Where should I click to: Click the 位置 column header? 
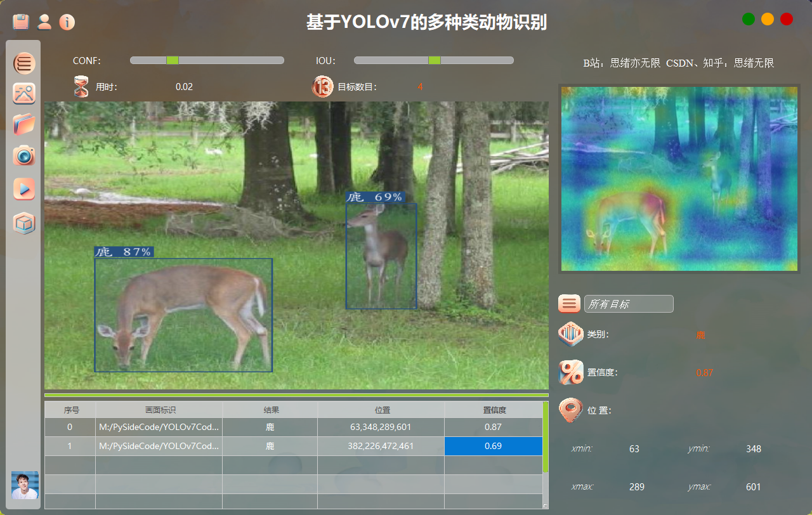tap(381, 410)
